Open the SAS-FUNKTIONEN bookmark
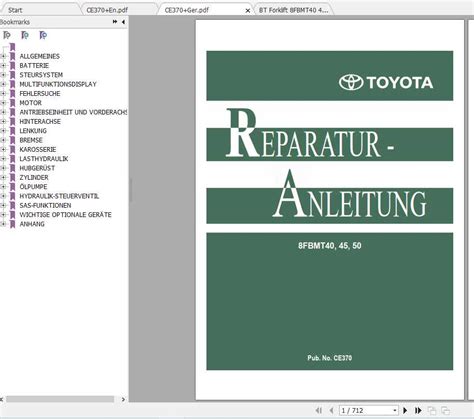474x419 pixels. click(x=45, y=206)
